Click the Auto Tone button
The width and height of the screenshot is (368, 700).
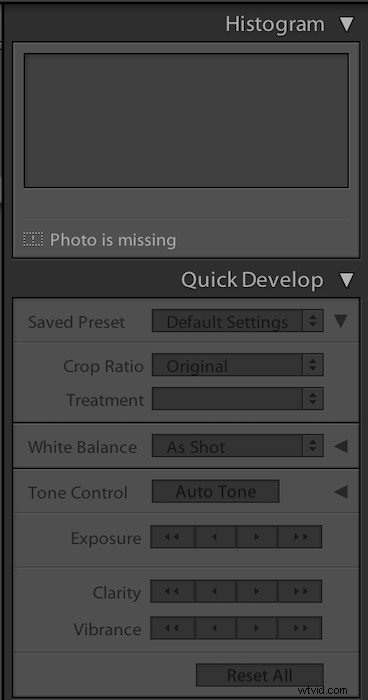pyautogui.click(x=216, y=492)
